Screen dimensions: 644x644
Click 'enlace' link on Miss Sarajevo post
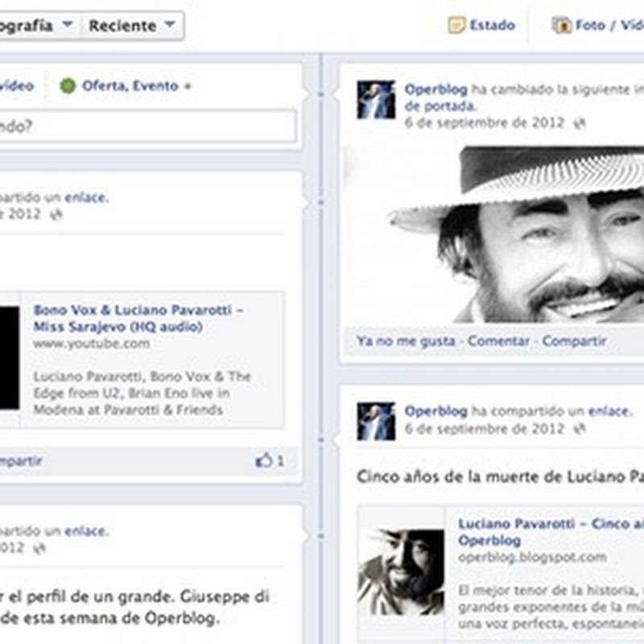coord(87,197)
